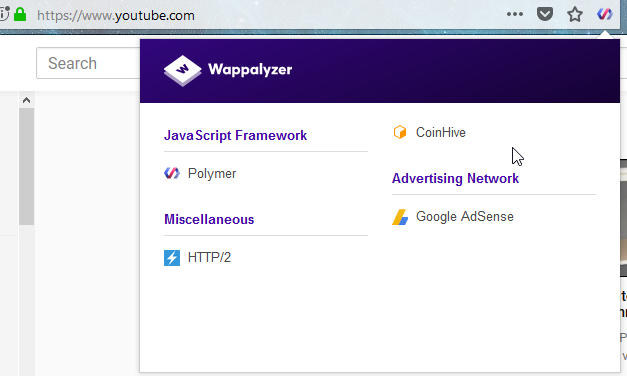Save page to Pocket
This screenshot has height=376, width=627.
(x=545, y=15)
